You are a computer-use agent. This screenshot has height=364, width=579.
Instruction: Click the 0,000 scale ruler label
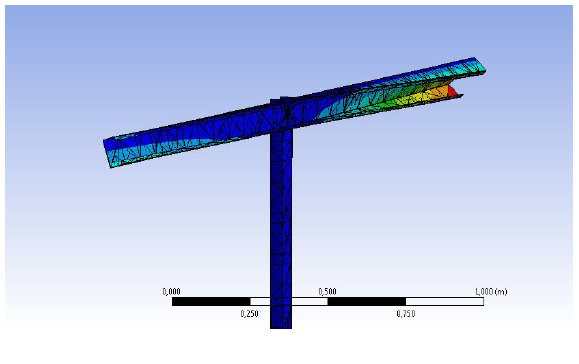[x=171, y=292]
